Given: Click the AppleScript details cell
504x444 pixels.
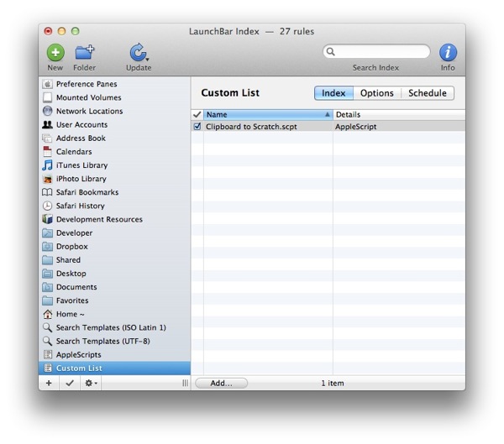Looking at the screenshot, I should (355, 127).
